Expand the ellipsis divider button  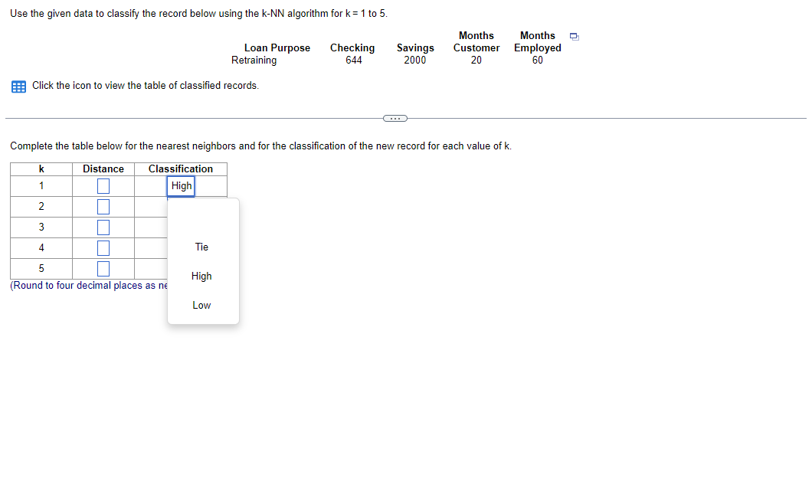point(395,118)
